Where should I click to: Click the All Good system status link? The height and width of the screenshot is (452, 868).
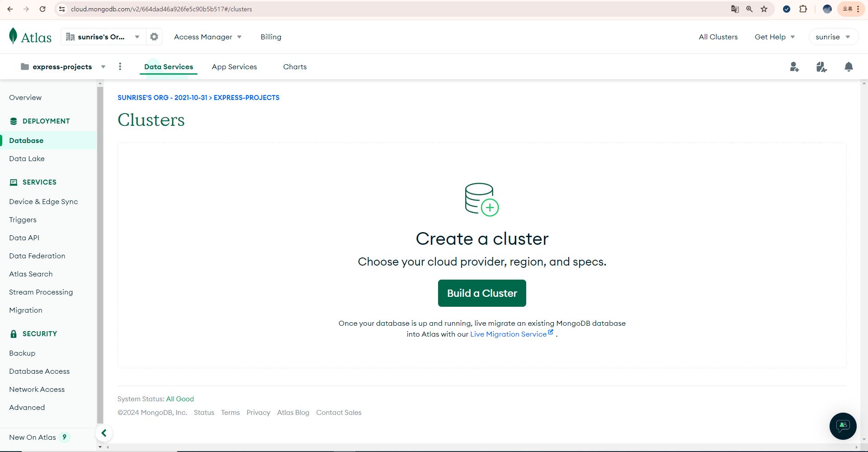coord(180,399)
